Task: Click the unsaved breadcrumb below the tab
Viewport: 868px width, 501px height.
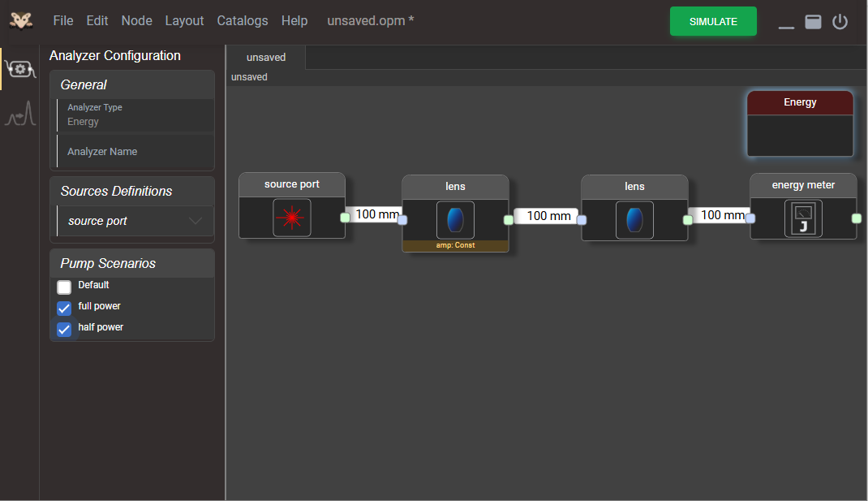Action: 249,77
